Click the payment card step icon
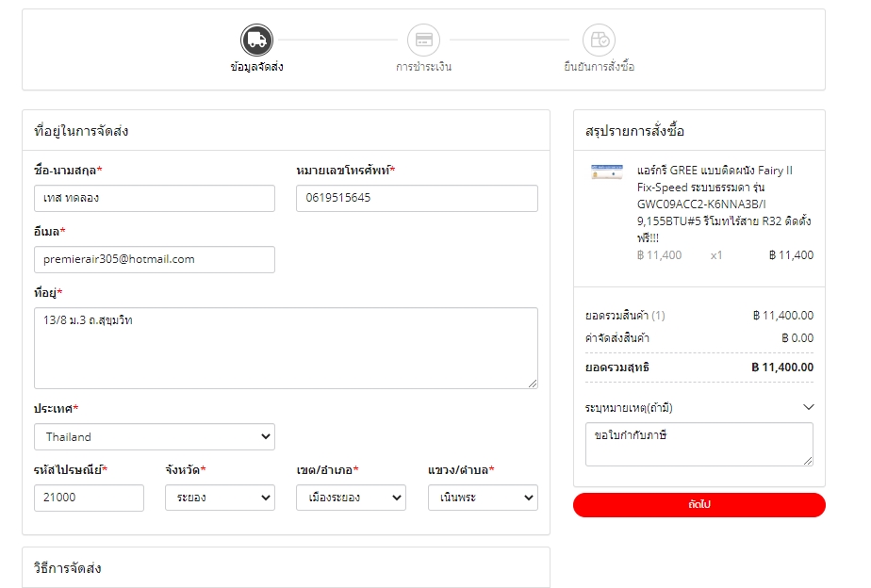This screenshot has width=871, height=588. click(423, 40)
